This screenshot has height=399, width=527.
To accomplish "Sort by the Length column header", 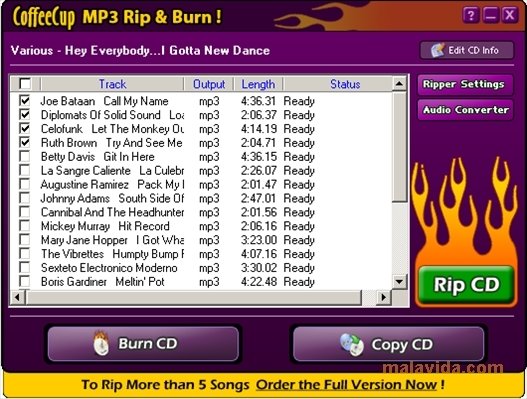I will point(258,84).
